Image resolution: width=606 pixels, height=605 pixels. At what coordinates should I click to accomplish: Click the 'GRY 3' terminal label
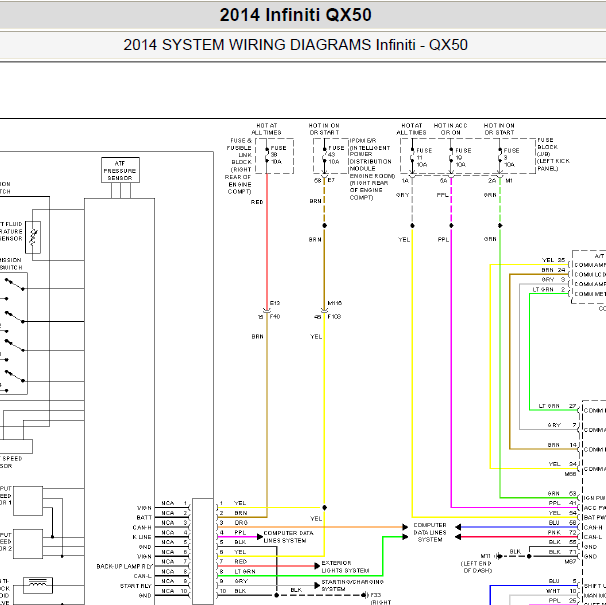coord(553,279)
